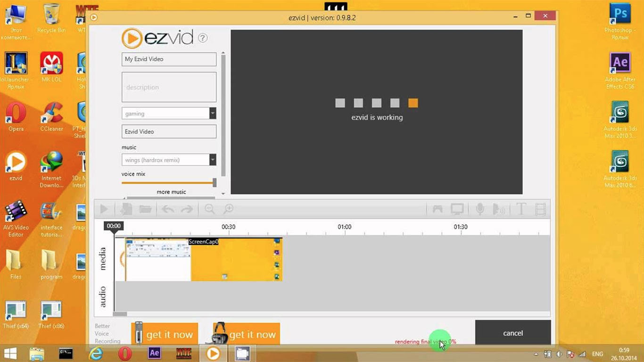Redo the last edit
The height and width of the screenshot is (362, 644).
[187, 209]
